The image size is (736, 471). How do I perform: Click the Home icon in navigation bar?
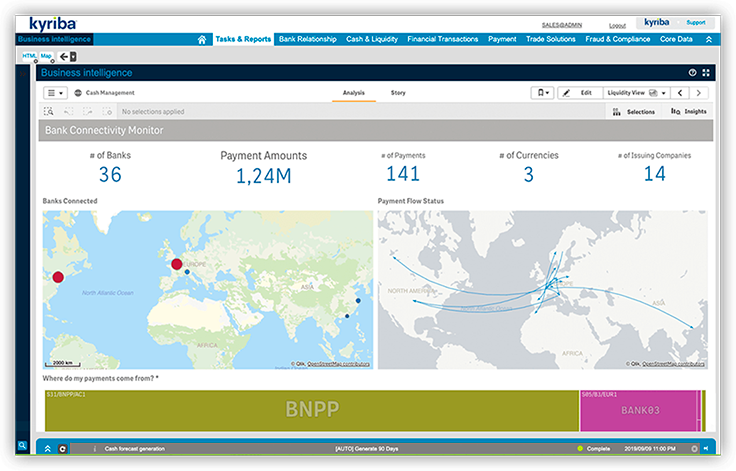coord(202,39)
